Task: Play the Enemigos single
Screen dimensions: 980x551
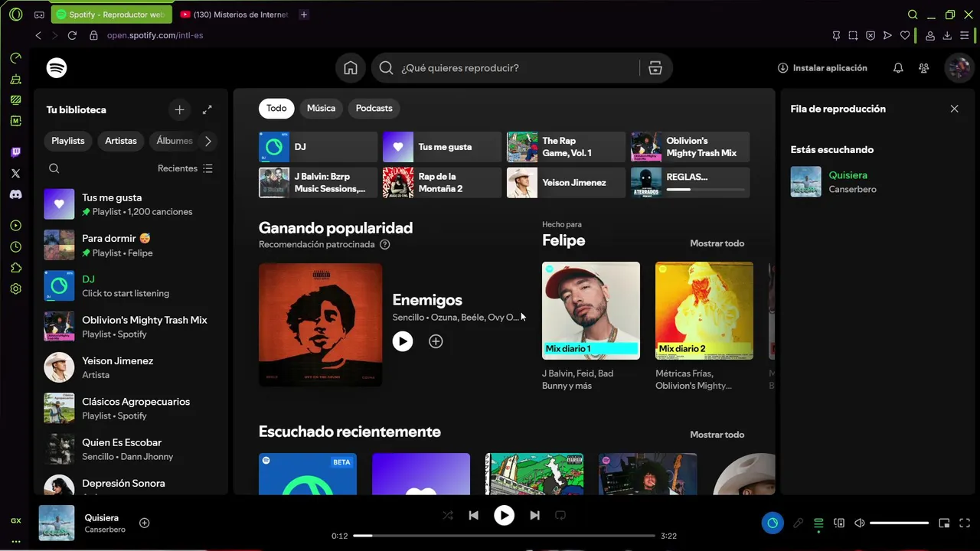Action: [x=403, y=341]
